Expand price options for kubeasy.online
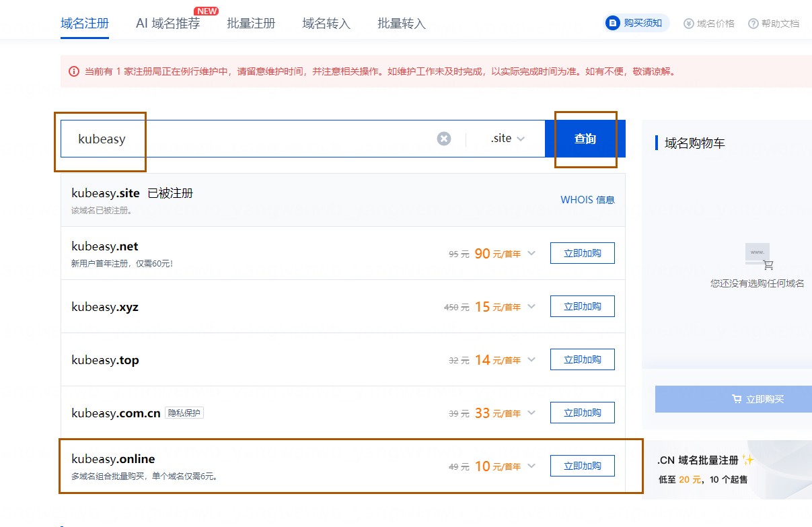This screenshot has width=812, height=527. 531,466
